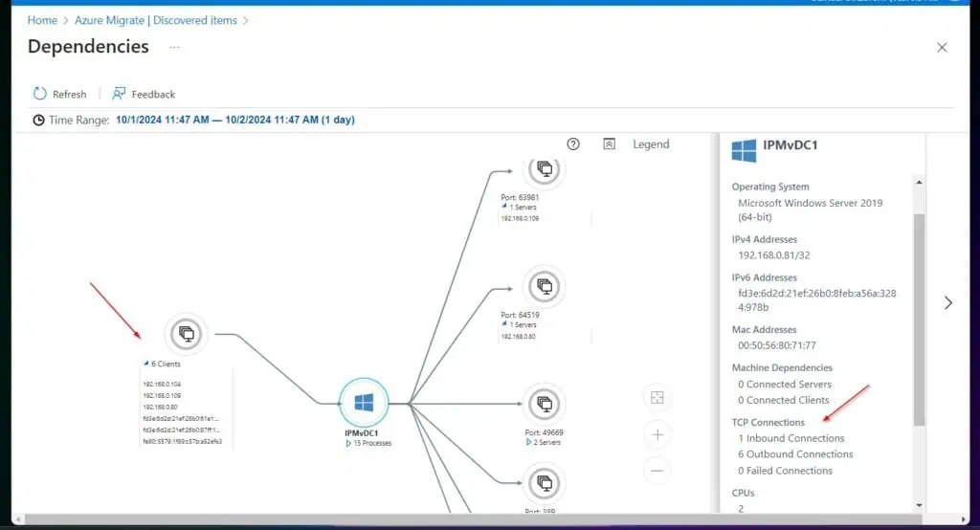Select server 192.168.0.109 under Port 63981
Viewport: 980px width, 530px height.
(x=520, y=218)
